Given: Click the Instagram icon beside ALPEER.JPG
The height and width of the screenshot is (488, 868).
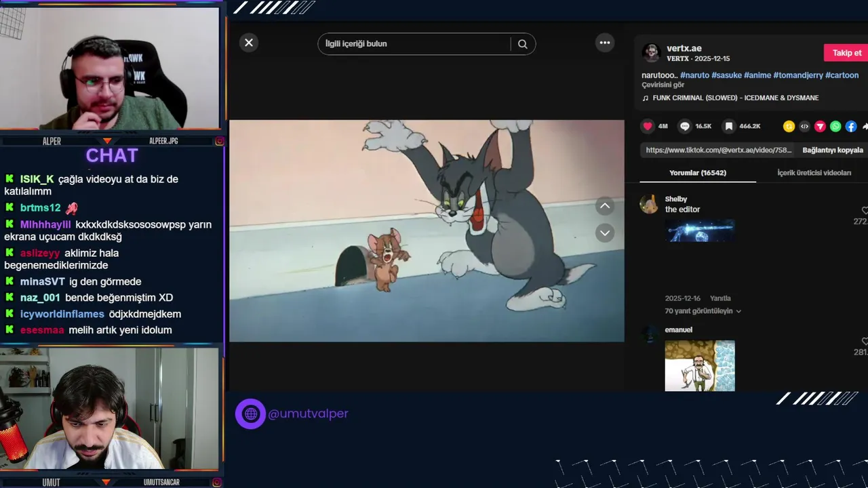Looking at the screenshot, I should click(219, 141).
